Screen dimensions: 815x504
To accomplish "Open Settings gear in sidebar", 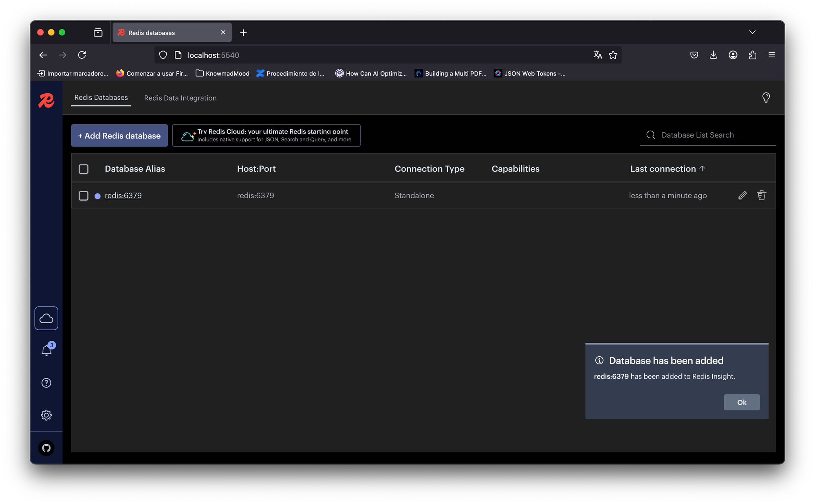I will coord(46,415).
